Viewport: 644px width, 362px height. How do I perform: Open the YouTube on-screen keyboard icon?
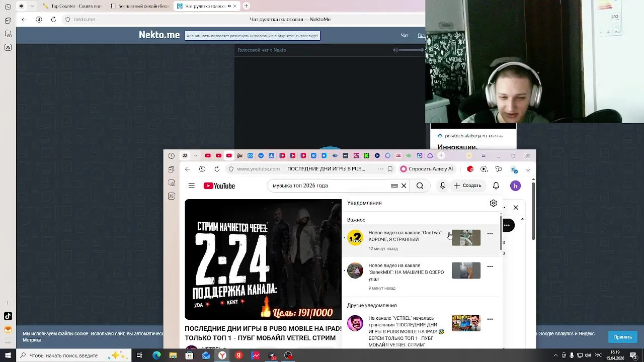tap(394, 186)
